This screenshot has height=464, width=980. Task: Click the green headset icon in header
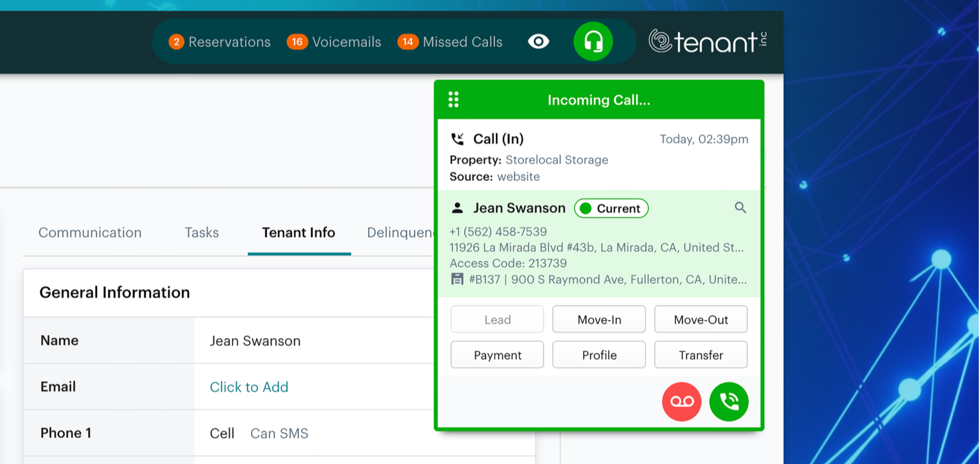[593, 42]
